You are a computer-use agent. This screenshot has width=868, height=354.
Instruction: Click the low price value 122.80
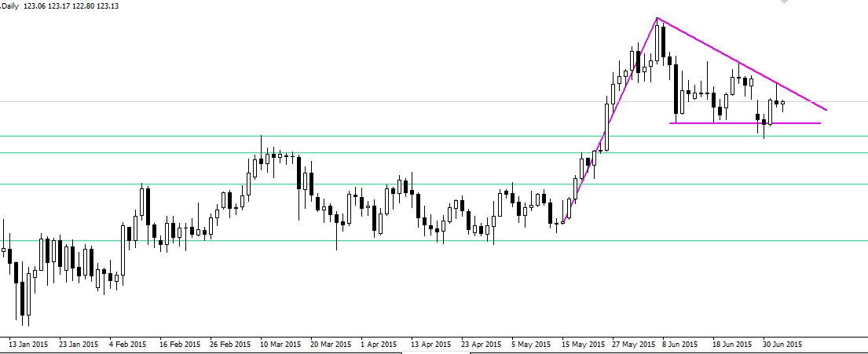click(82, 6)
